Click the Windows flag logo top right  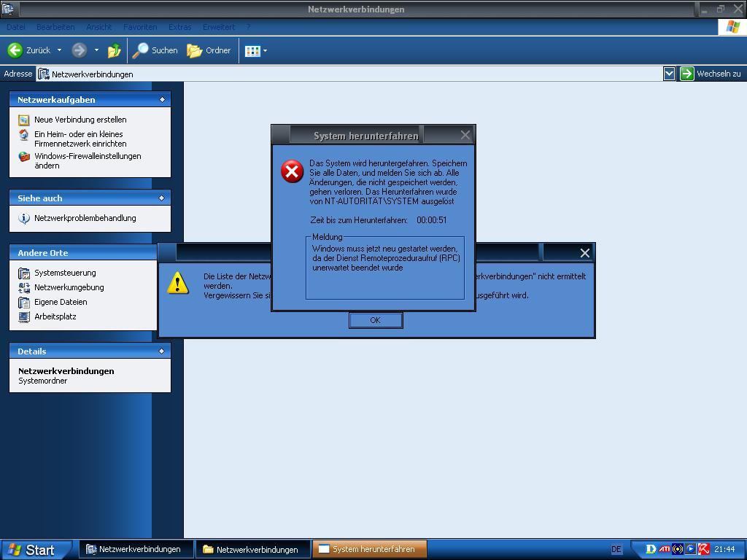click(732, 27)
